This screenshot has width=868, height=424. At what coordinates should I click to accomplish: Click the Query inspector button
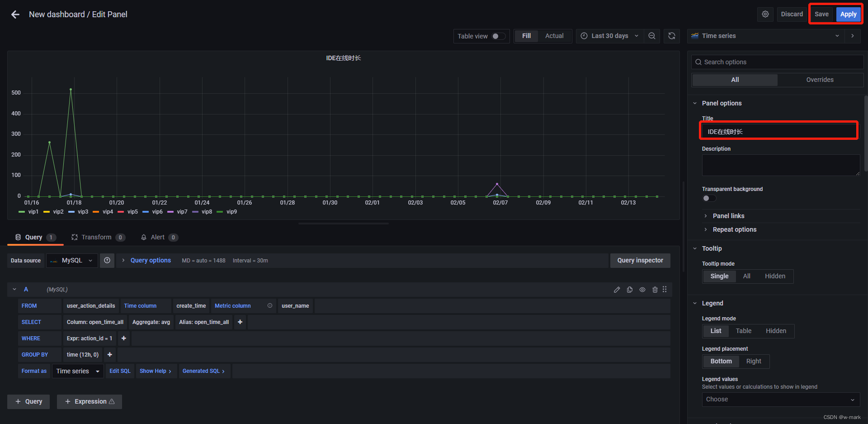[640, 260]
